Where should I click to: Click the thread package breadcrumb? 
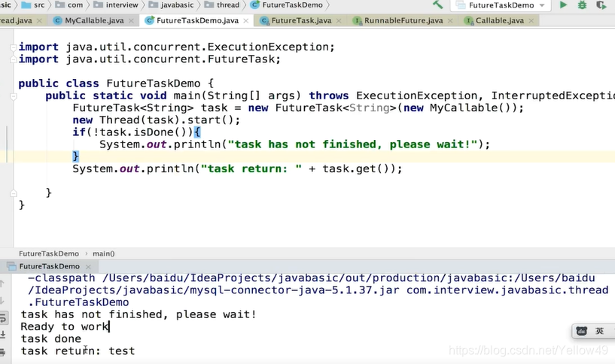click(221, 5)
